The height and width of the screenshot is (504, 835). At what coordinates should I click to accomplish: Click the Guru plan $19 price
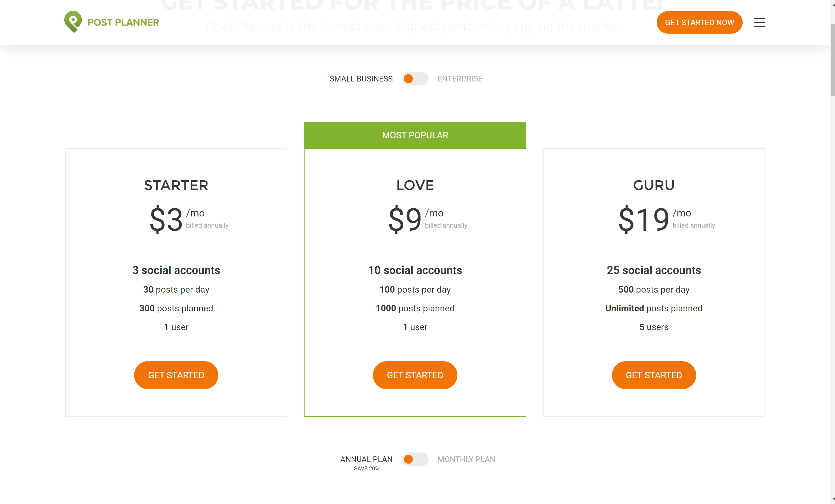coord(644,219)
